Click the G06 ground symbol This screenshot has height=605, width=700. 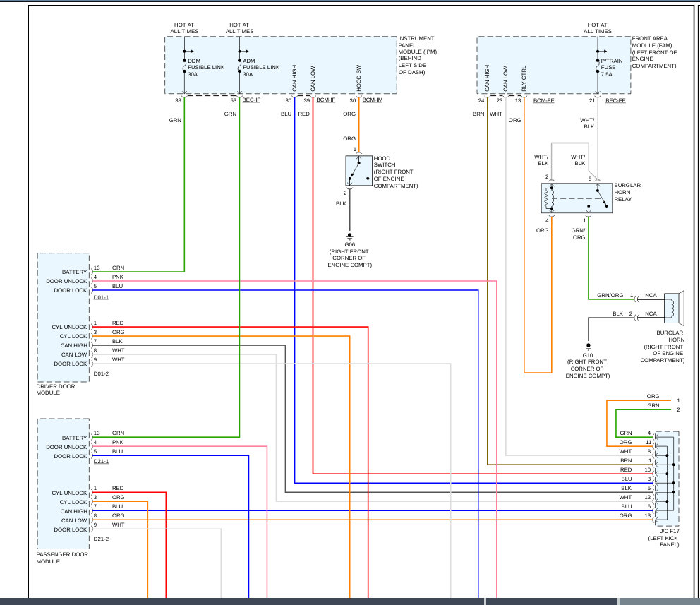[x=349, y=236]
